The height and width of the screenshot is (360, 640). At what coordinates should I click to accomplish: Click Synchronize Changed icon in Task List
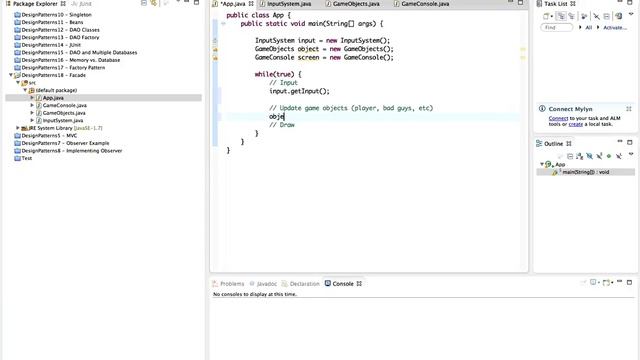point(584,16)
